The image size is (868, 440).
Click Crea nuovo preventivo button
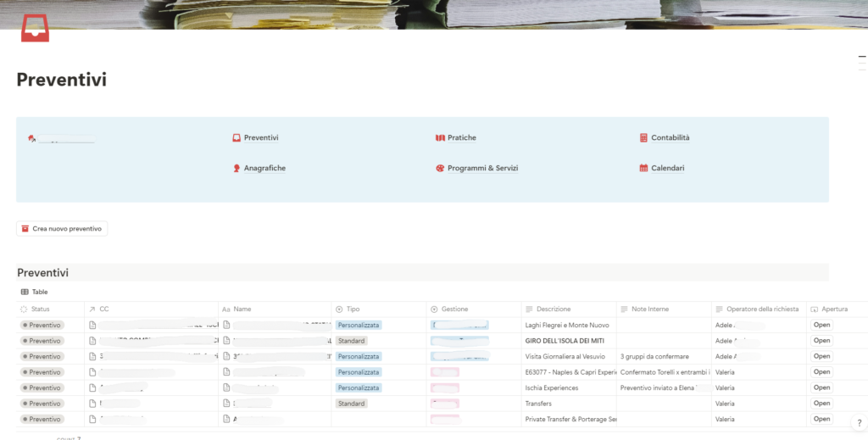62,229
